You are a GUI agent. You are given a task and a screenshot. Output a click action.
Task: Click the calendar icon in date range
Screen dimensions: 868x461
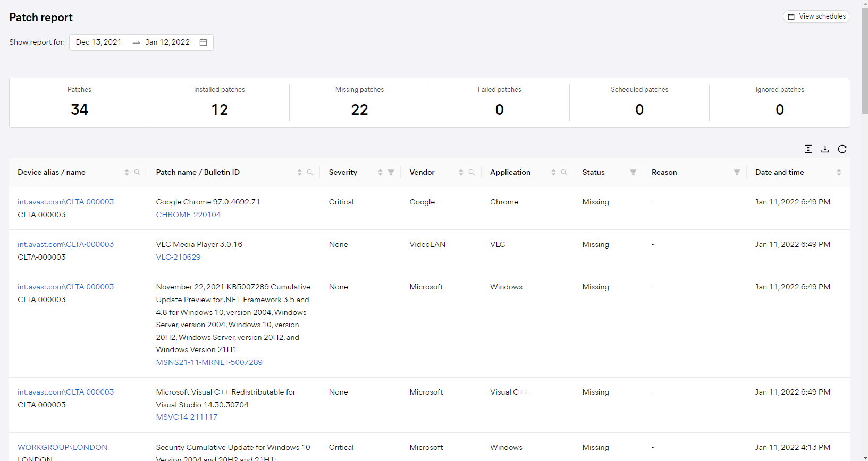tap(203, 42)
